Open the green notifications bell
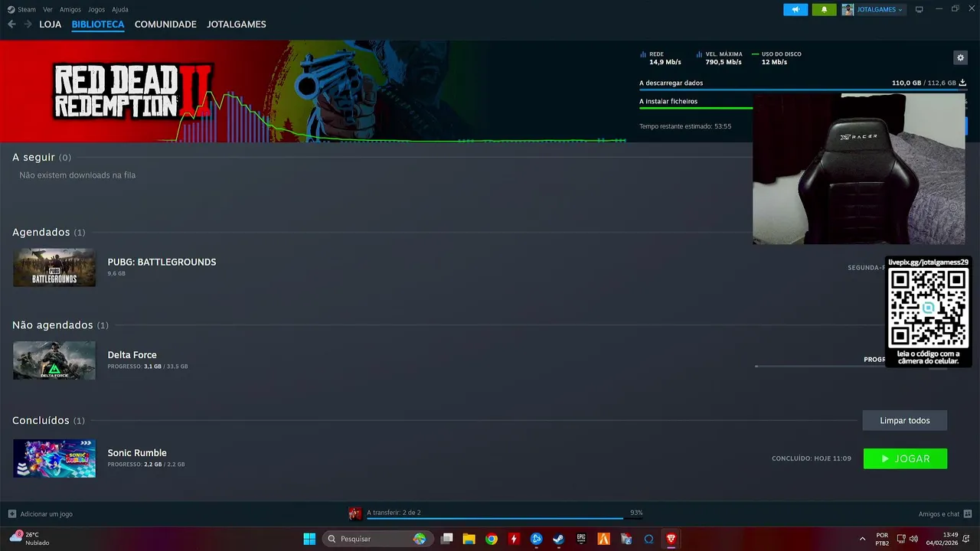 pos(824,9)
